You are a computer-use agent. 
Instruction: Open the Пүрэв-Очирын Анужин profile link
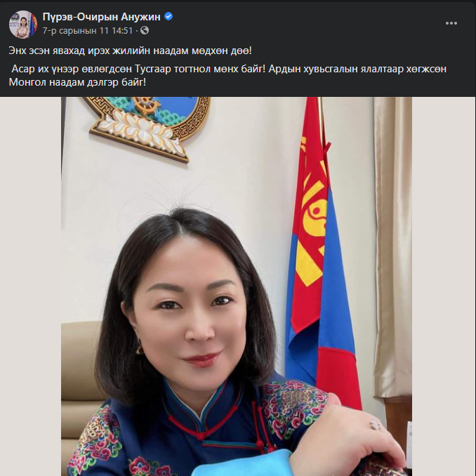click(x=101, y=17)
